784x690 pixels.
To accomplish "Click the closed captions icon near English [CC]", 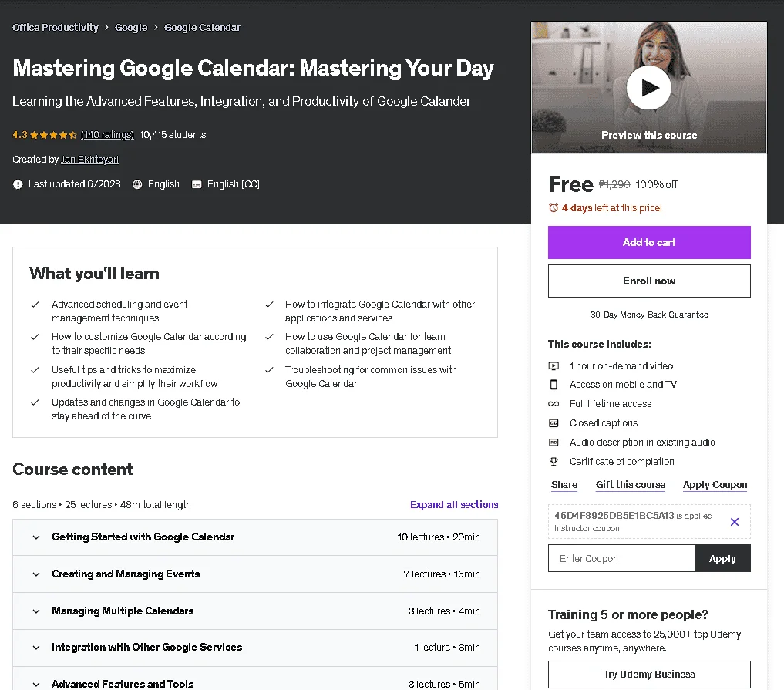I will pos(197,184).
